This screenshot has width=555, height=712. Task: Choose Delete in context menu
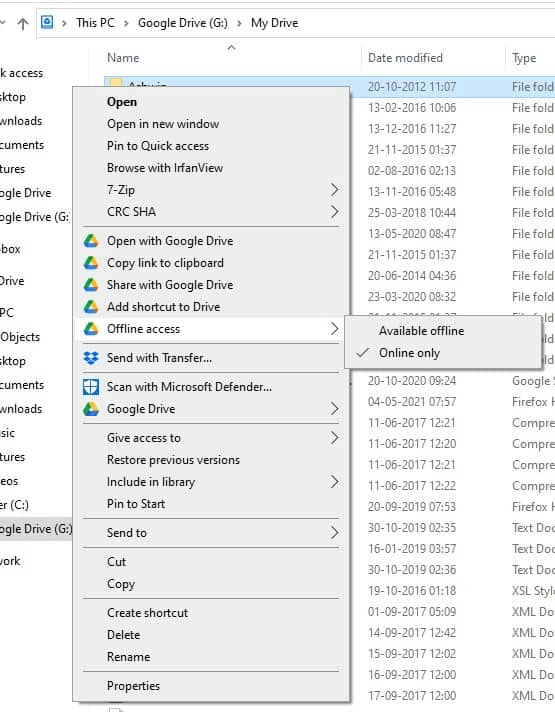[124, 635]
